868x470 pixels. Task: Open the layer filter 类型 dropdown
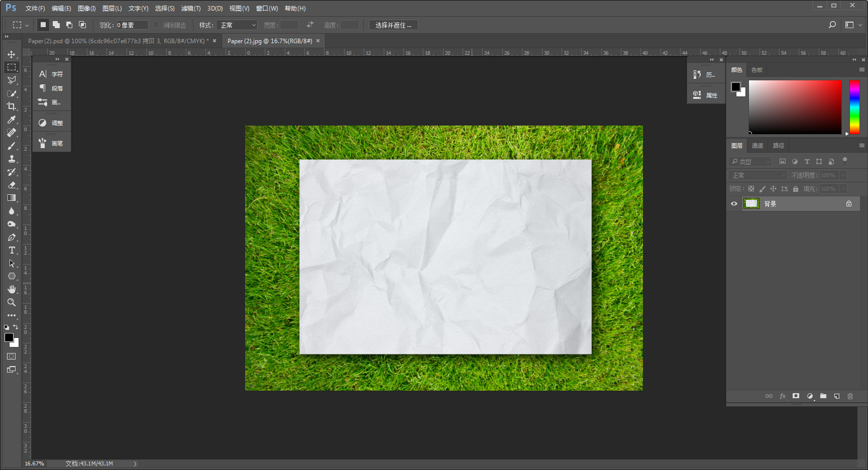[x=750, y=161]
